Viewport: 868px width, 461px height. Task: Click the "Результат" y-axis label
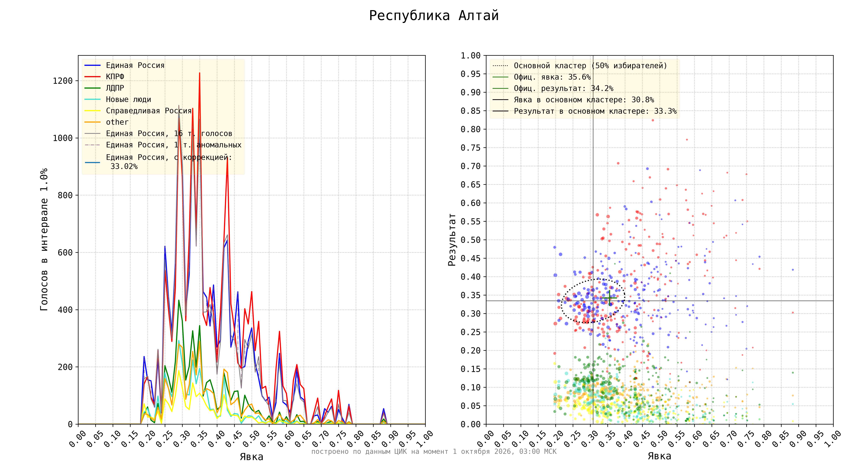click(452, 240)
